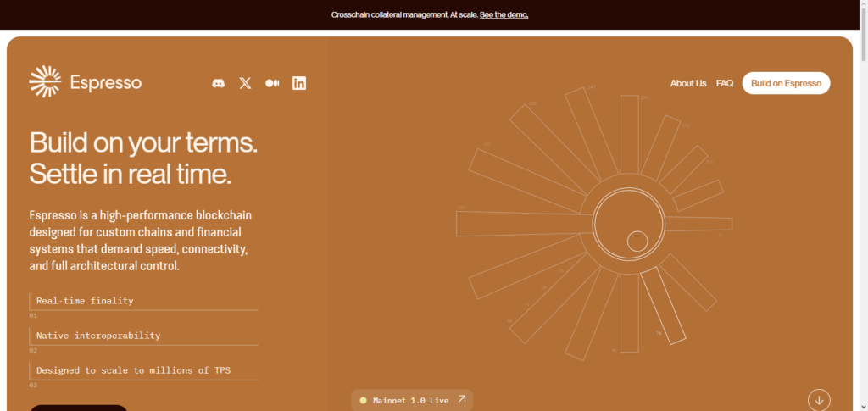868x411 pixels.
Task: Open the LinkedIn icon
Action: [x=299, y=84]
